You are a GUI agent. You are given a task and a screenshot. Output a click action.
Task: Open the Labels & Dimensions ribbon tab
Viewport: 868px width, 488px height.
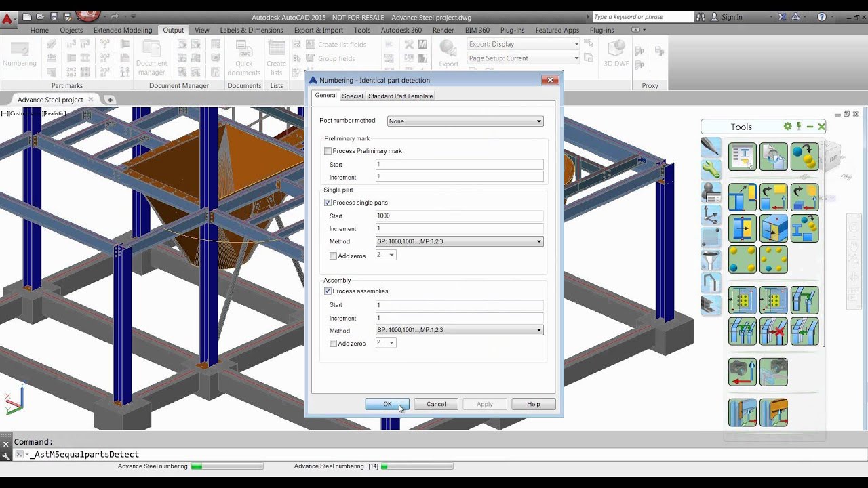click(x=252, y=30)
